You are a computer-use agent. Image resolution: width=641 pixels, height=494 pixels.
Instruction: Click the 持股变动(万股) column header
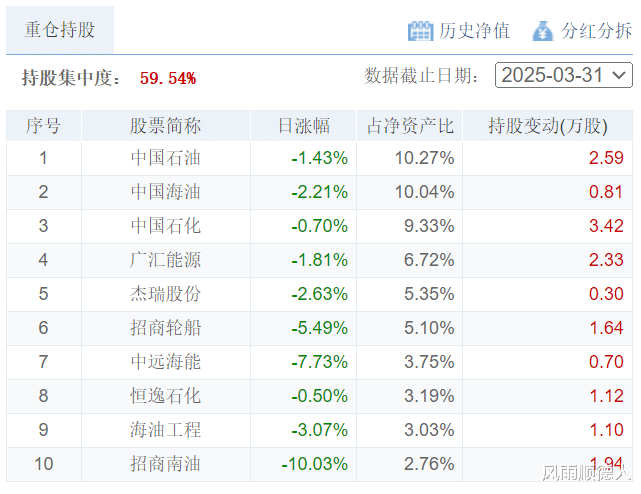[548, 126]
